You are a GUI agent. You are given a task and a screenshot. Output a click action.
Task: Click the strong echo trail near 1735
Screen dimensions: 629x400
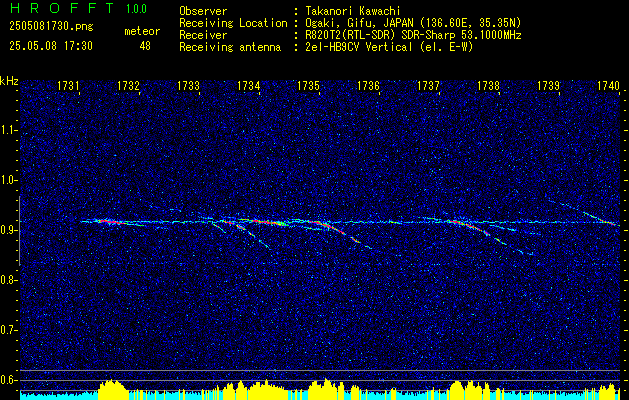pos(326,225)
